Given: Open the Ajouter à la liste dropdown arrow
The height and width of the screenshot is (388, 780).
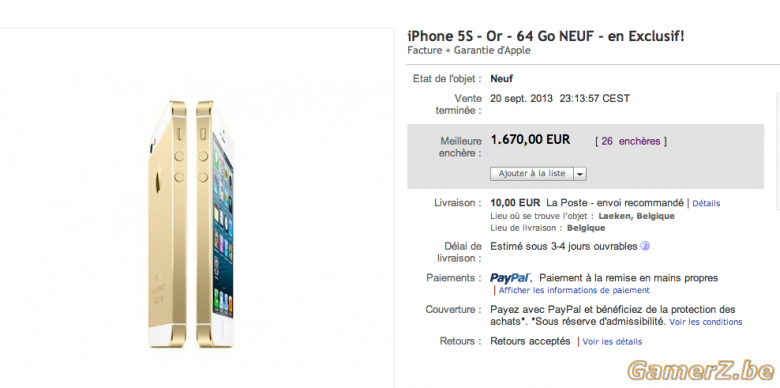Looking at the screenshot, I should (x=580, y=174).
